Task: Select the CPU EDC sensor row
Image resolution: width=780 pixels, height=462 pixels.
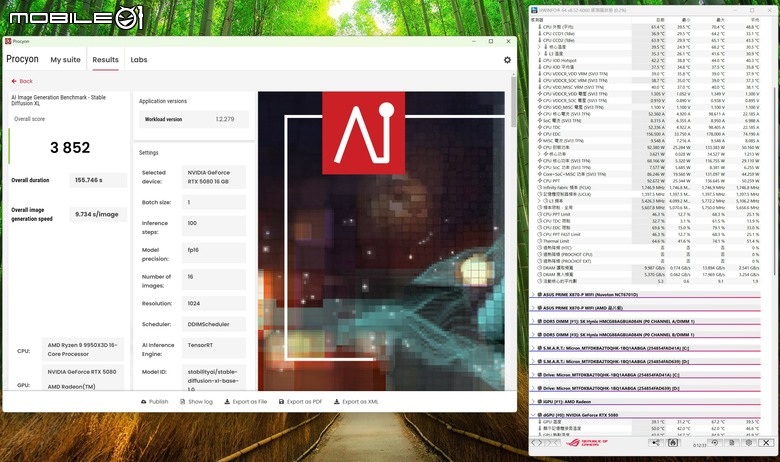Action: click(646, 134)
